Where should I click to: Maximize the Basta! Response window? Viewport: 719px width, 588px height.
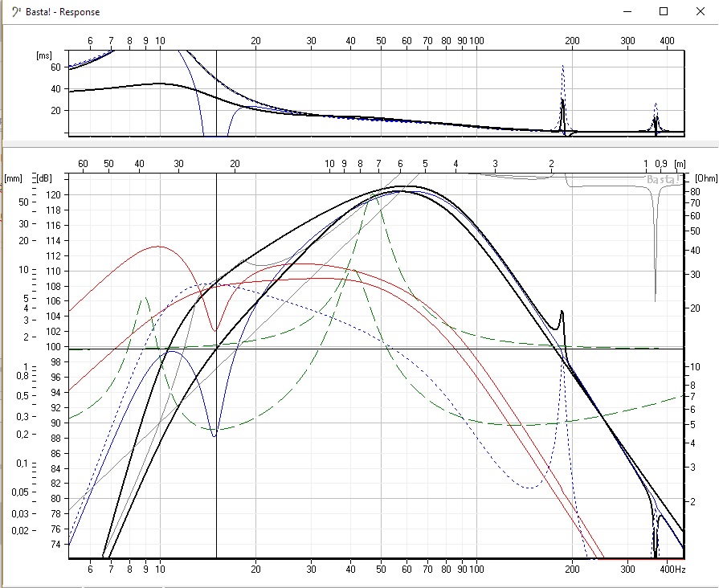[x=664, y=12]
